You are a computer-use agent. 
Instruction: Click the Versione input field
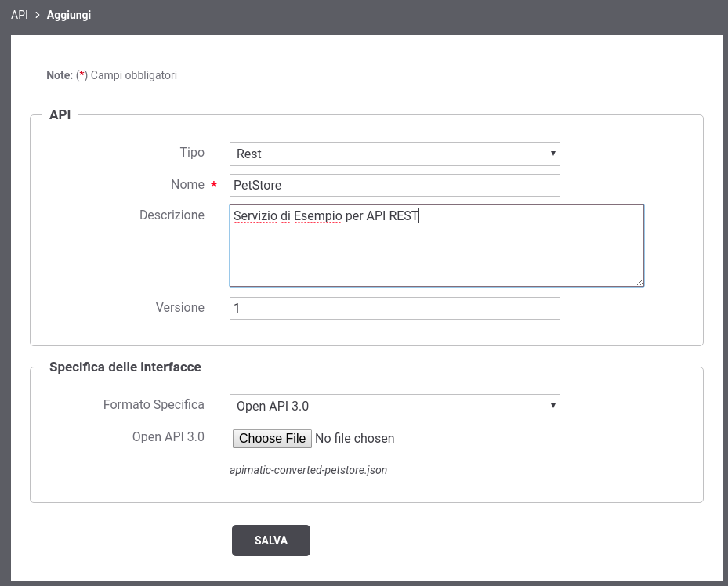click(395, 308)
